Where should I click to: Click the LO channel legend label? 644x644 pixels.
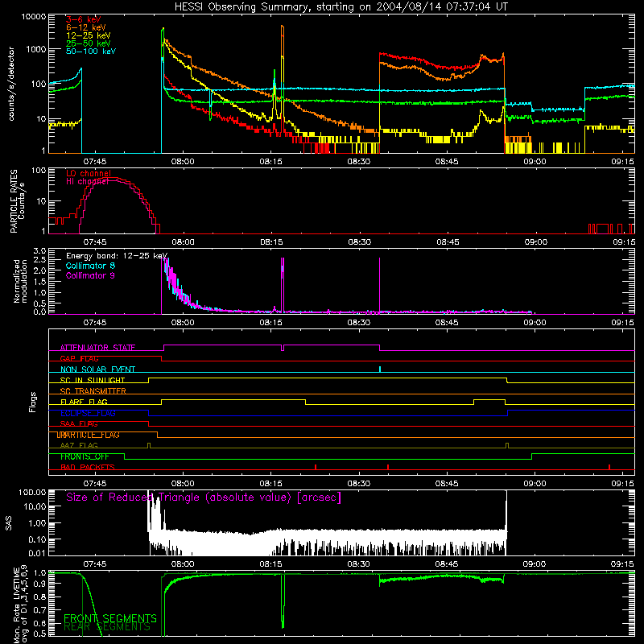(89, 173)
